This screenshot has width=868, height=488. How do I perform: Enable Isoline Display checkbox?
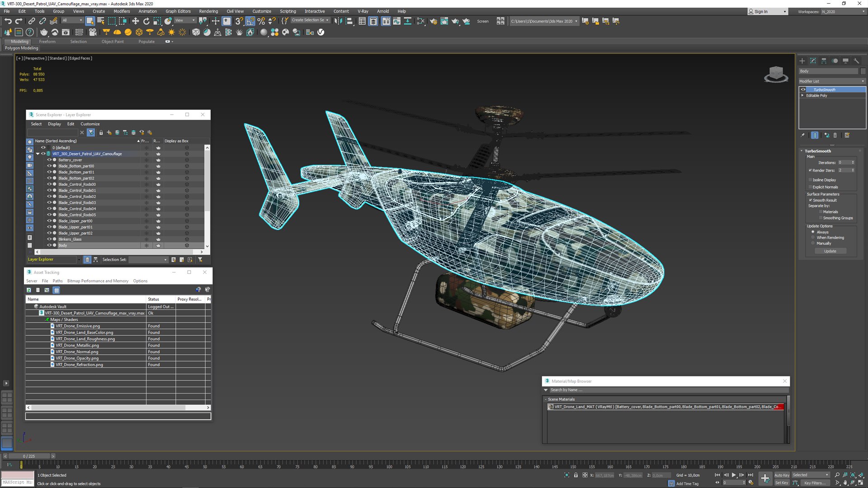pos(810,180)
